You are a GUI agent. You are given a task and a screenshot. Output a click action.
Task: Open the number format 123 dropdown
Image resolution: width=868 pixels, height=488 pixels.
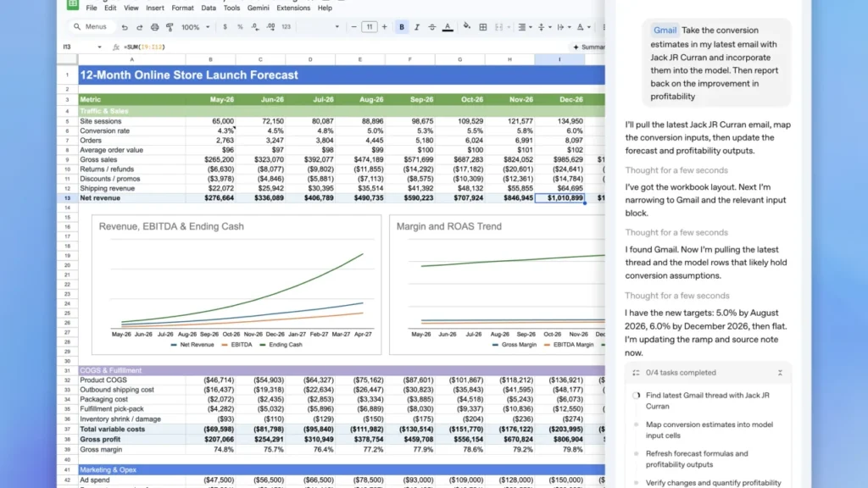click(x=284, y=27)
